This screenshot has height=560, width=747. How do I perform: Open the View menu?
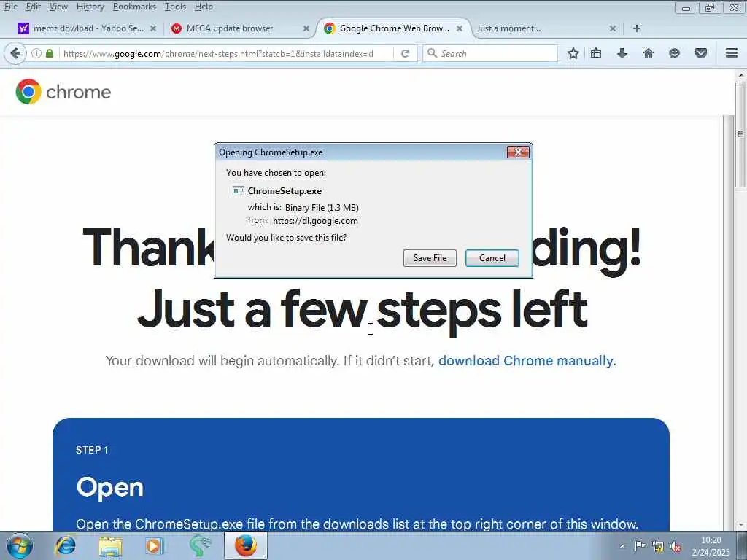pyautogui.click(x=58, y=7)
